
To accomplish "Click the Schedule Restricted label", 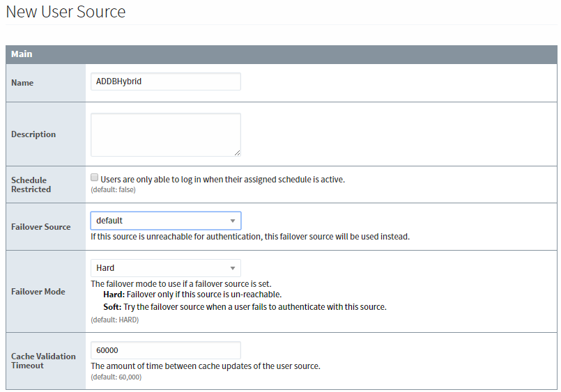I will point(31,185).
